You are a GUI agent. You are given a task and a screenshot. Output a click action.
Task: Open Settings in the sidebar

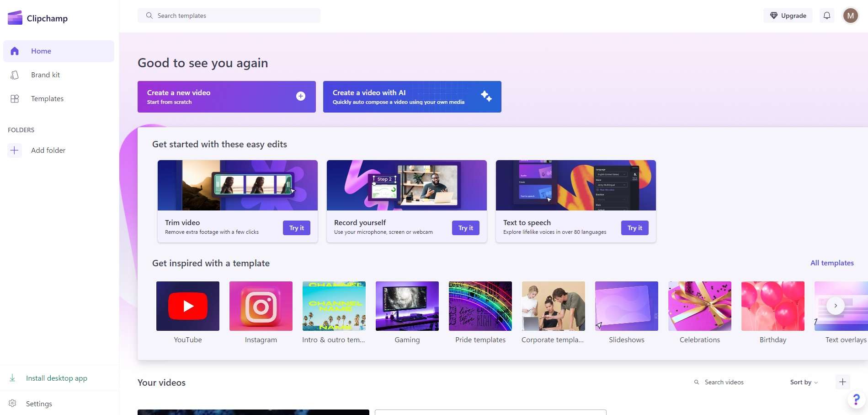(59, 404)
